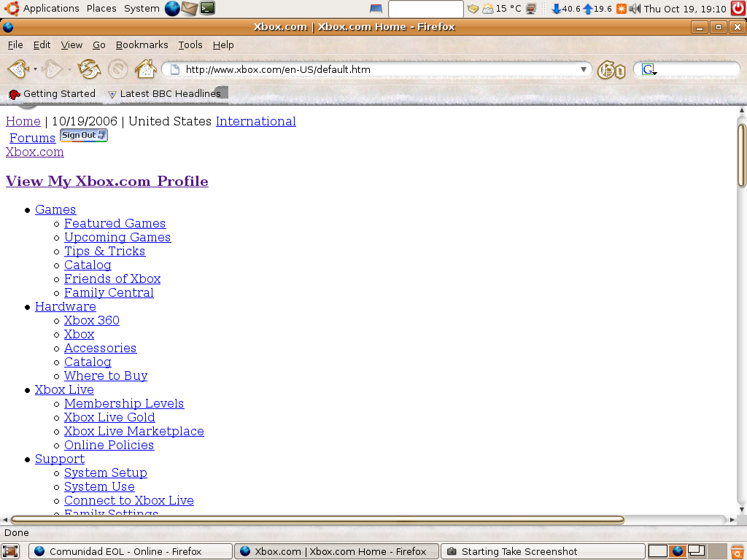The width and height of the screenshot is (747, 560).
Task: Click the Show Desktop icon in bottom panel
Action: tap(10, 551)
